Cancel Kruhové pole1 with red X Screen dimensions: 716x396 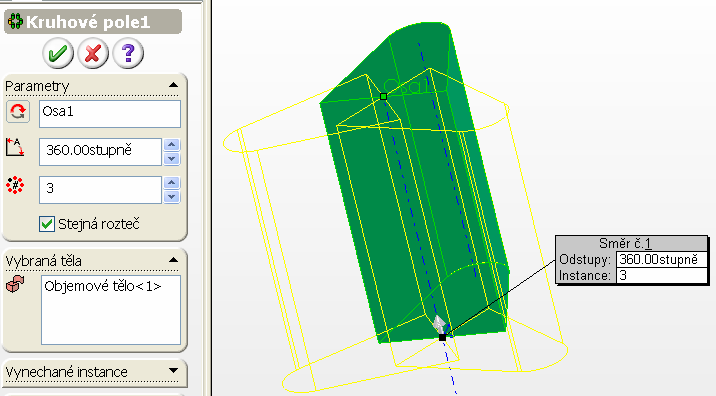pos(93,53)
